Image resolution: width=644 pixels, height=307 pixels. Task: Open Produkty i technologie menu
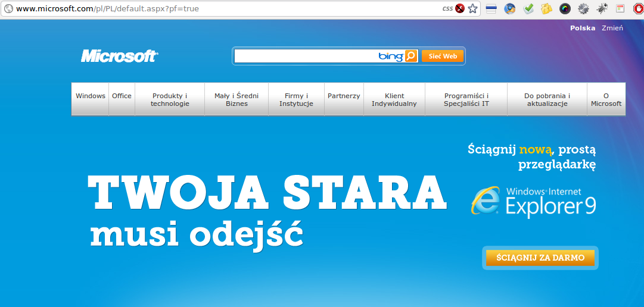pyautogui.click(x=170, y=99)
